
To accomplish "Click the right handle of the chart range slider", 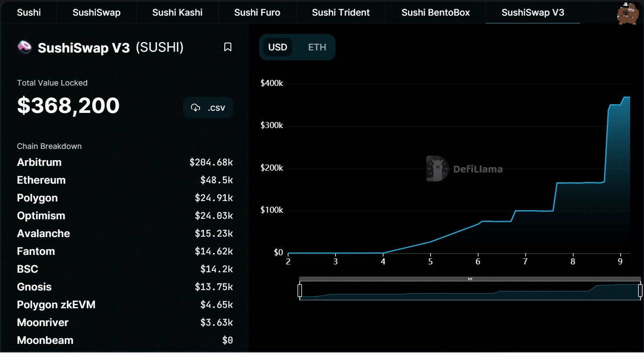I will tap(640, 290).
